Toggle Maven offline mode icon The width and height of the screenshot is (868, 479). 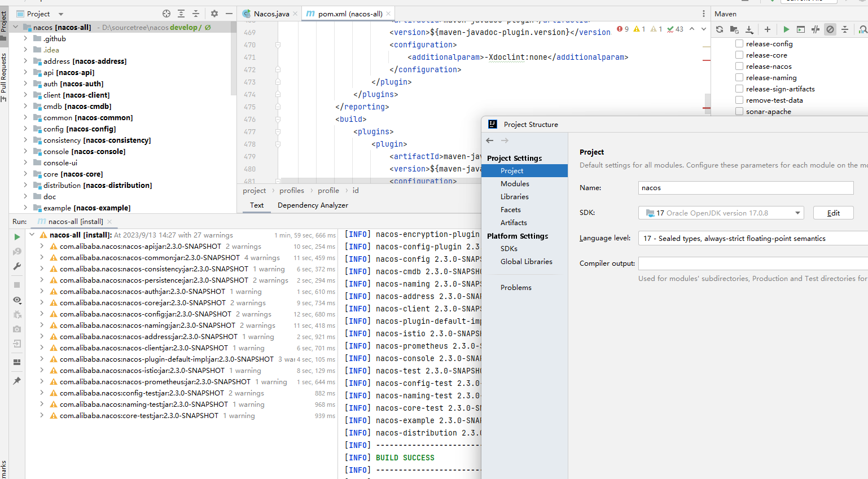pyautogui.click(x=816, y=29)
